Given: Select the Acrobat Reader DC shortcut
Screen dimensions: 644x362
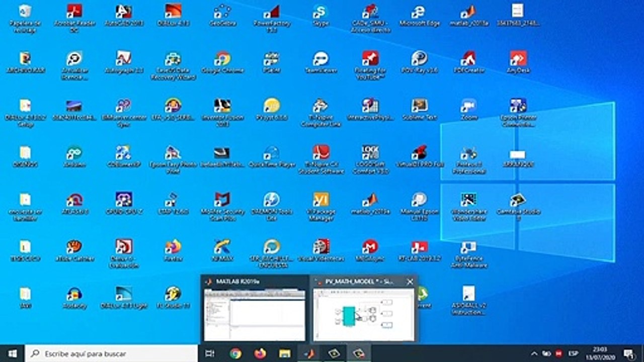Looking at the screenshot, I should [74, 18].
